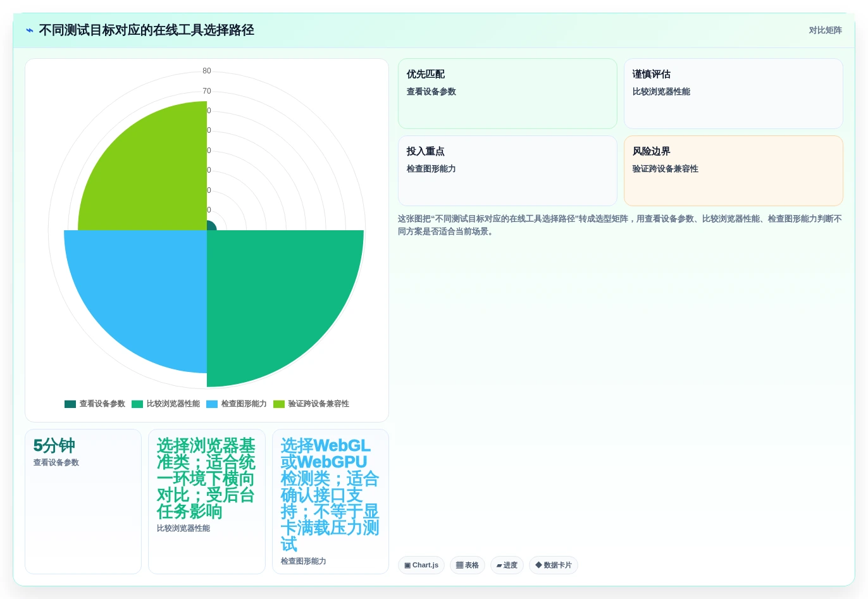This screenshot has height=599, width=868.
Task: Toggle the 查看设备参数 legend color swatch
Action: (70, 404)
